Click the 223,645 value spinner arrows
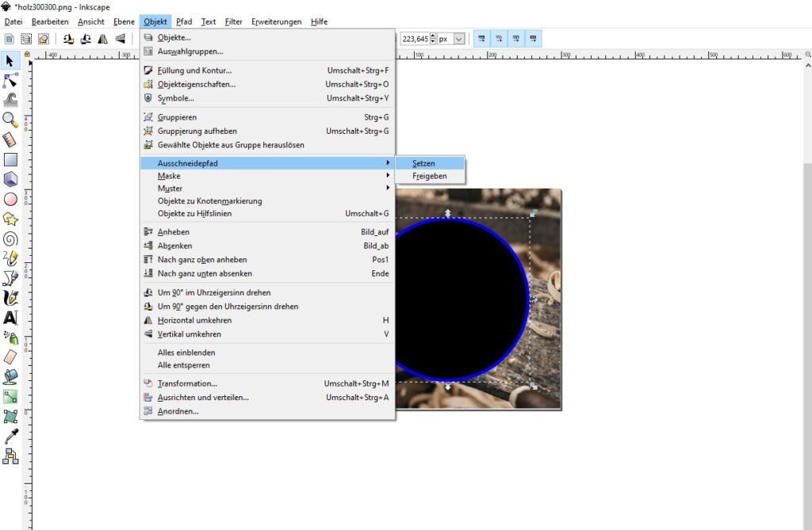The width and height of the screenshot is (812, 530). (433, 39)
